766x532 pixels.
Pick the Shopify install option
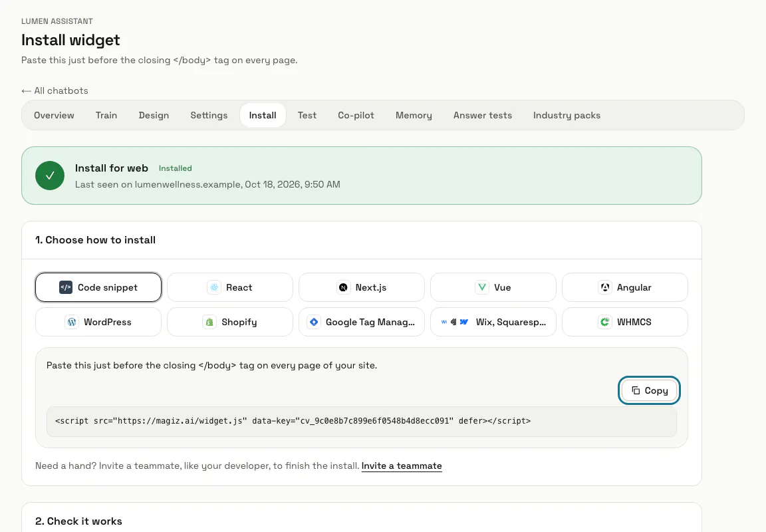230,322
